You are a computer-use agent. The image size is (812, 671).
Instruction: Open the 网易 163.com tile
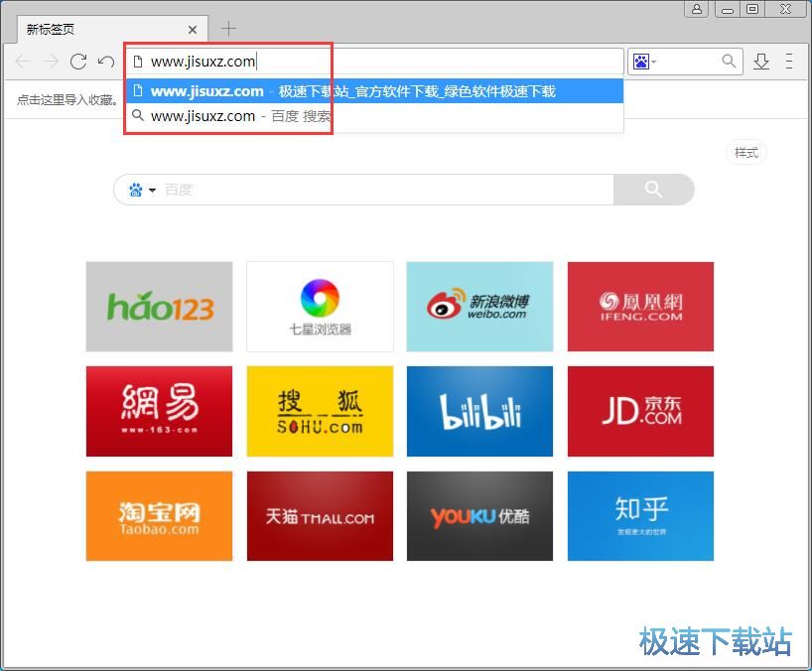[x=160, y=412]
